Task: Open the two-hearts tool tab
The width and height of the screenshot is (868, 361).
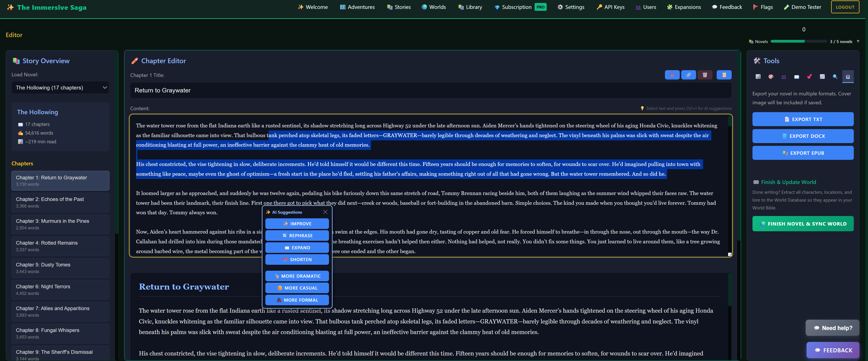Action: pos(809,77)
